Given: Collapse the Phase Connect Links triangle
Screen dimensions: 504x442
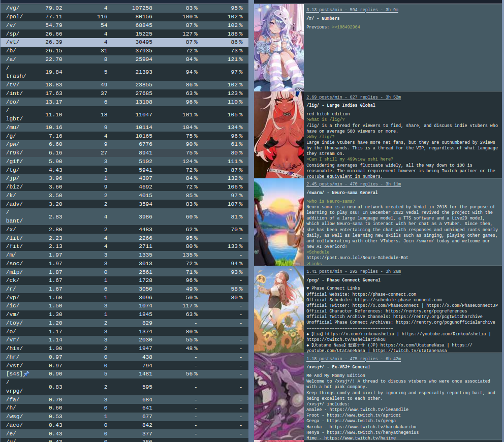Looking at the screenshot, I should [x=308, y=289].
